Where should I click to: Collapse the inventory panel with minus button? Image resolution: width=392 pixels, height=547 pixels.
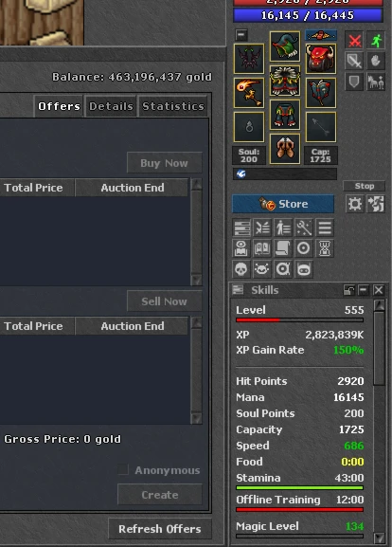pyautogui.click(x=241, y=35)
